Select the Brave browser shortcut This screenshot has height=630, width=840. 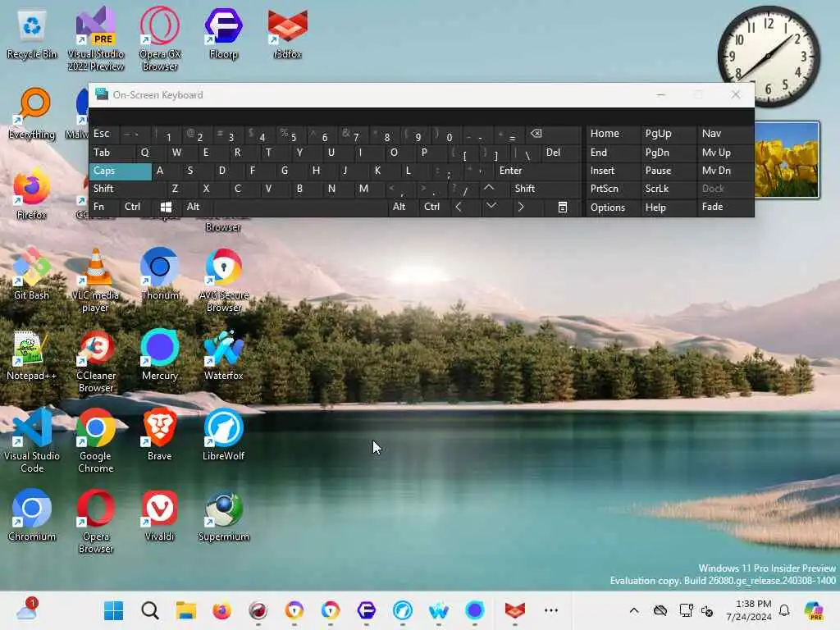click(160, 436)
